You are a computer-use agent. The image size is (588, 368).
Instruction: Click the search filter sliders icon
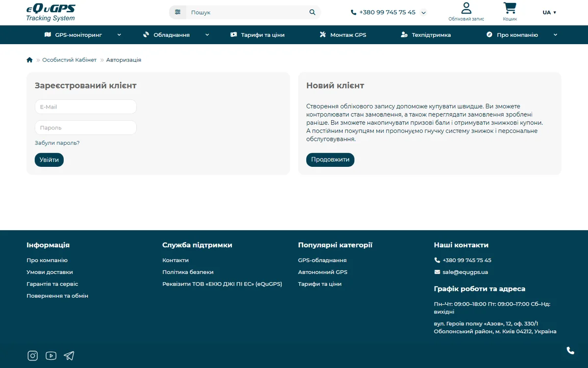tap(177, 12)
